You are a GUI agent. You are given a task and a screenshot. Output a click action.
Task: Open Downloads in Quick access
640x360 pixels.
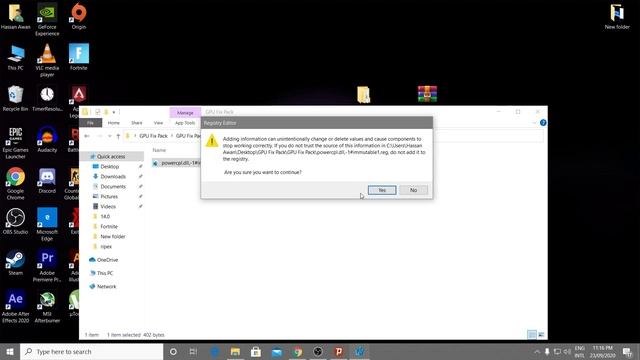[113, 176]
